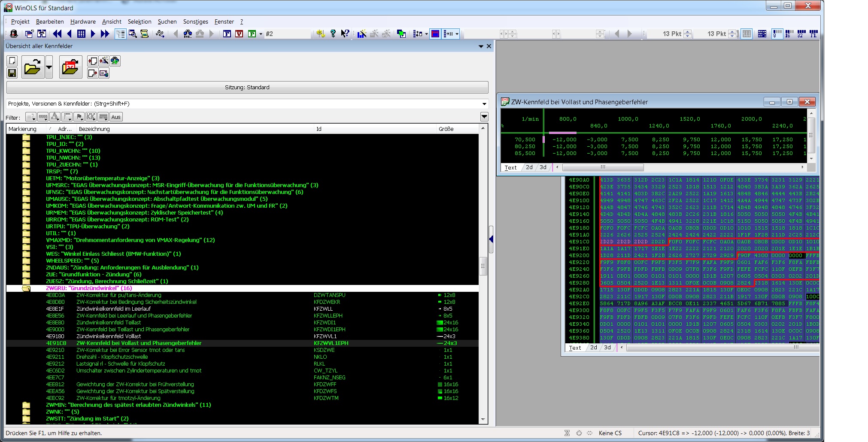Collapse the ZWGRU Grundzündwinkel folder
The image size is (868, 442).
(26, 288)
